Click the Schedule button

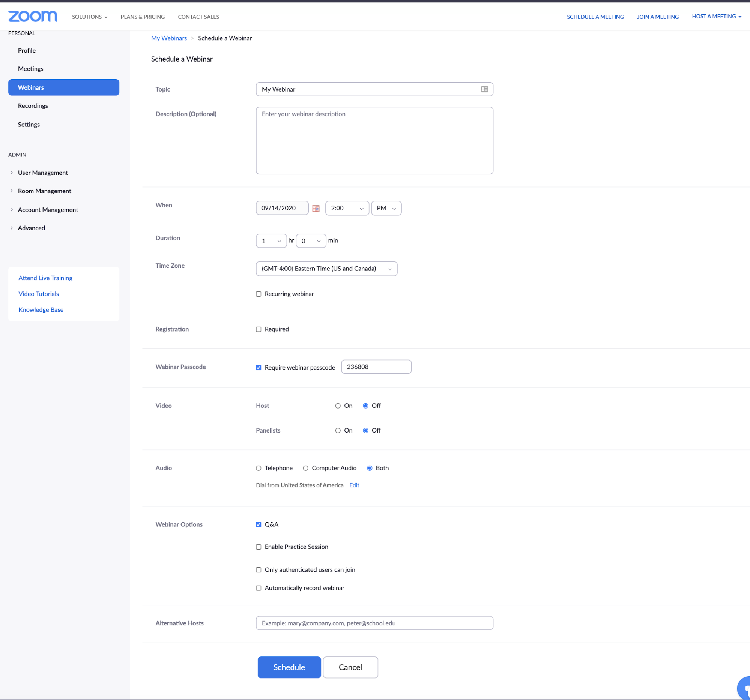[x=289, y=667]
